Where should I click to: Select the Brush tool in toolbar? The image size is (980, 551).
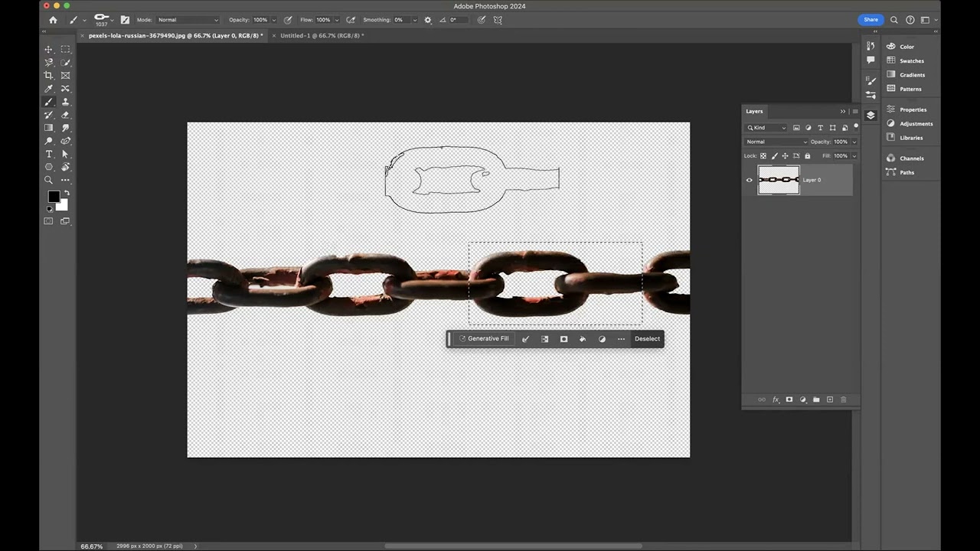[x=49, y=102]
